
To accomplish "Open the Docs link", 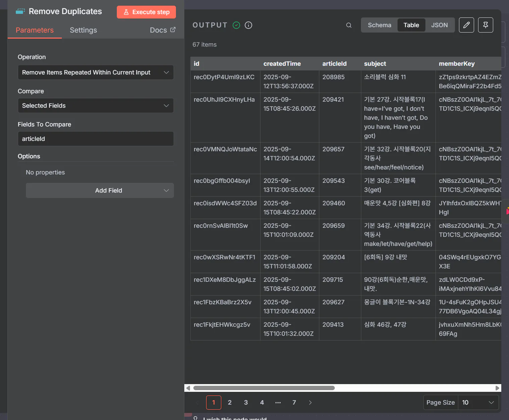I will 163,30.
